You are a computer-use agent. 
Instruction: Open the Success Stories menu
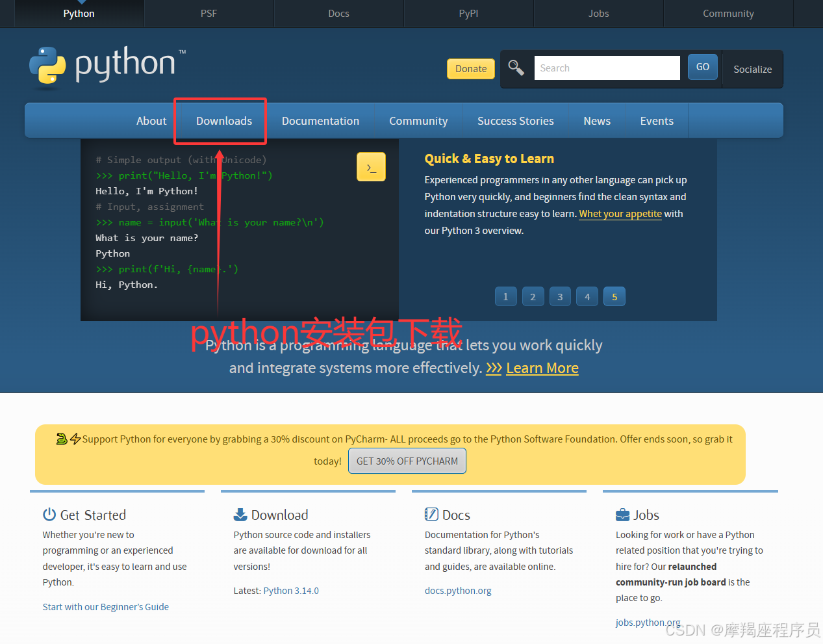[516, 121]
